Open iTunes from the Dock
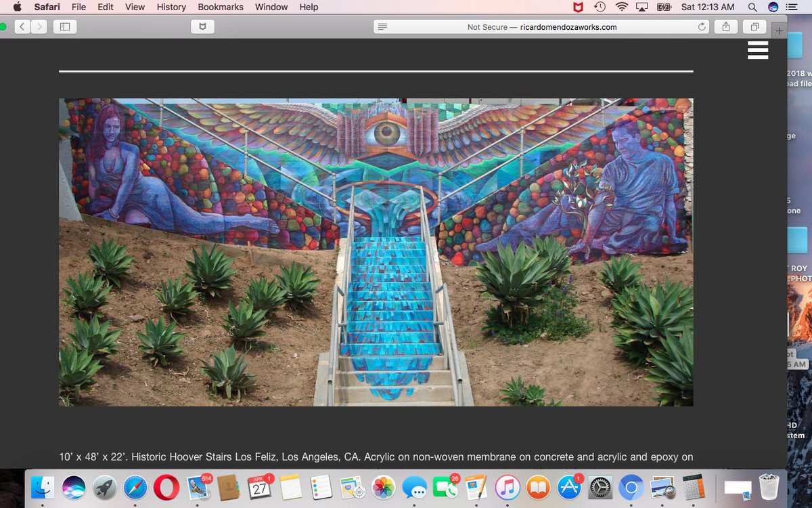812x508 pixels. pos(507,487)
